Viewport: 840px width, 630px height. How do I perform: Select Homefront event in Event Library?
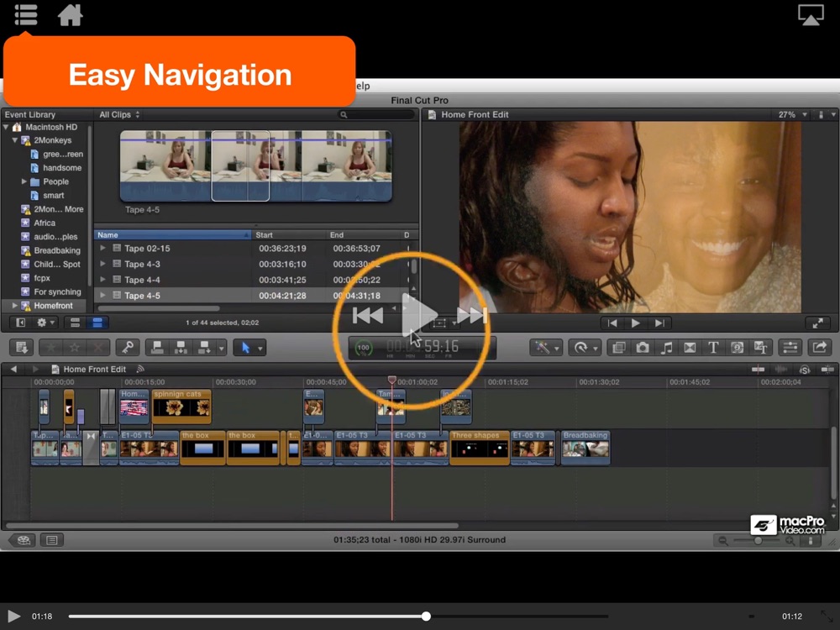coord(52,306)
